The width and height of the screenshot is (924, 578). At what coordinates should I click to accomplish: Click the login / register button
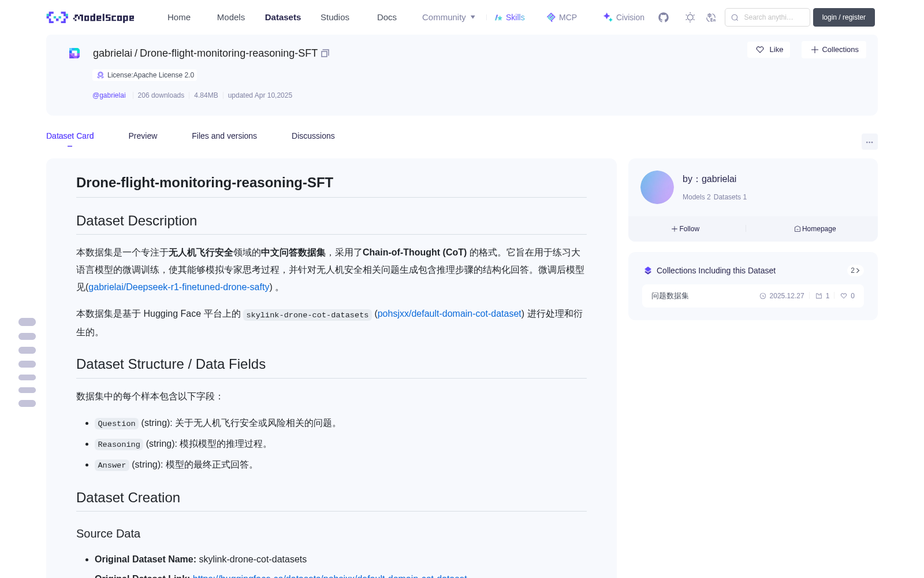844,17
